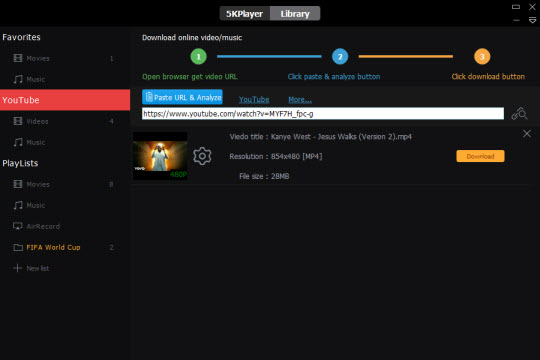Screen dimensions: 540x360
Task: Click the Videos label under YouTube
Action: [x=38, y=121]
